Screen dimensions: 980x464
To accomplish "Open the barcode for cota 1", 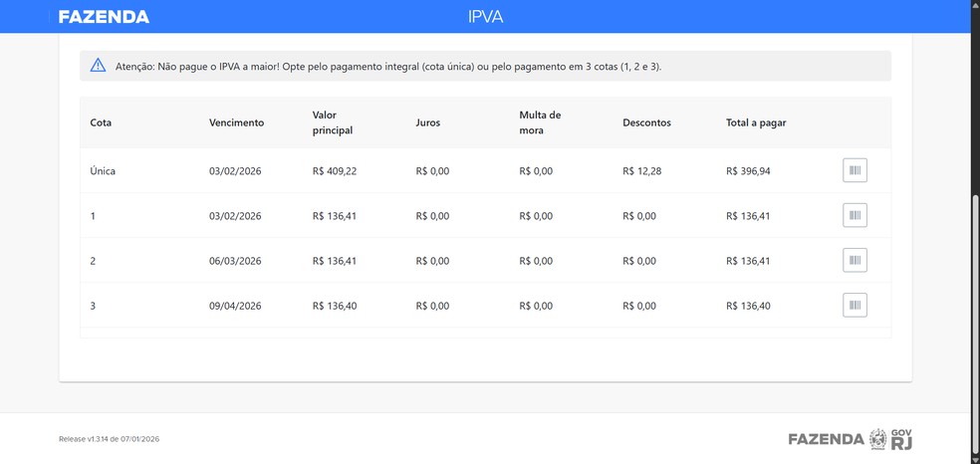I will click(x=855, y=215).
